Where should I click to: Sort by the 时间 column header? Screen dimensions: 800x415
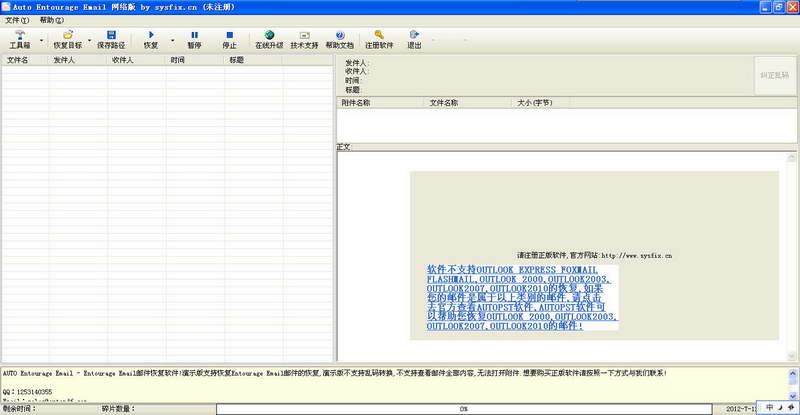(x=195, y=60)
